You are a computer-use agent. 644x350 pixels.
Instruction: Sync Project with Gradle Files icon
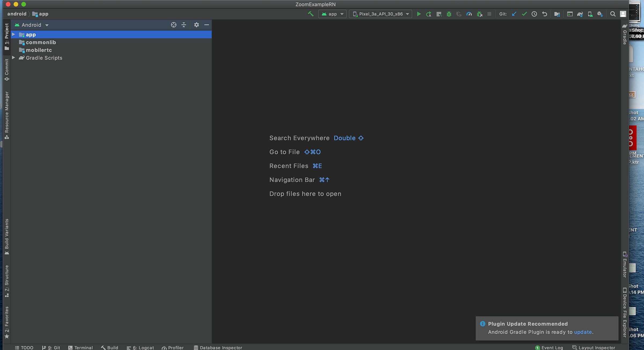pyautogui.click(x=580, y=14)
